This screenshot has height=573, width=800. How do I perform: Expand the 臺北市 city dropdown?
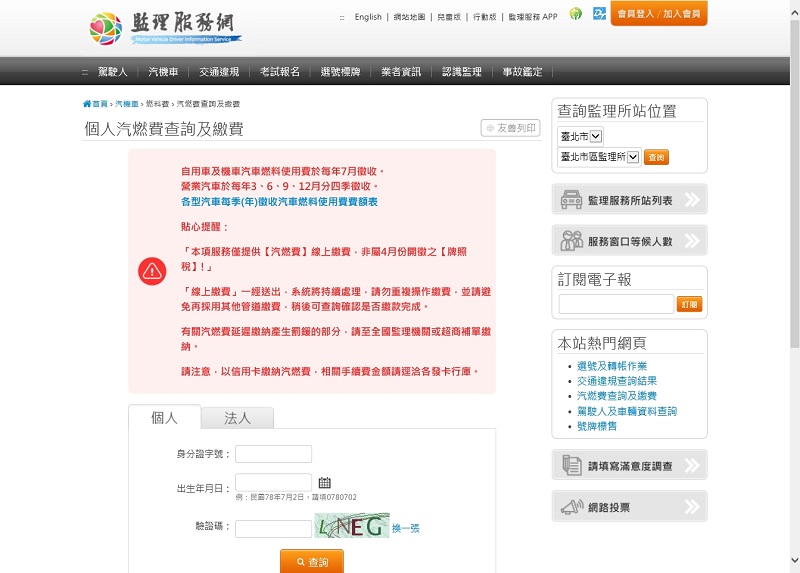coord(581,136)
